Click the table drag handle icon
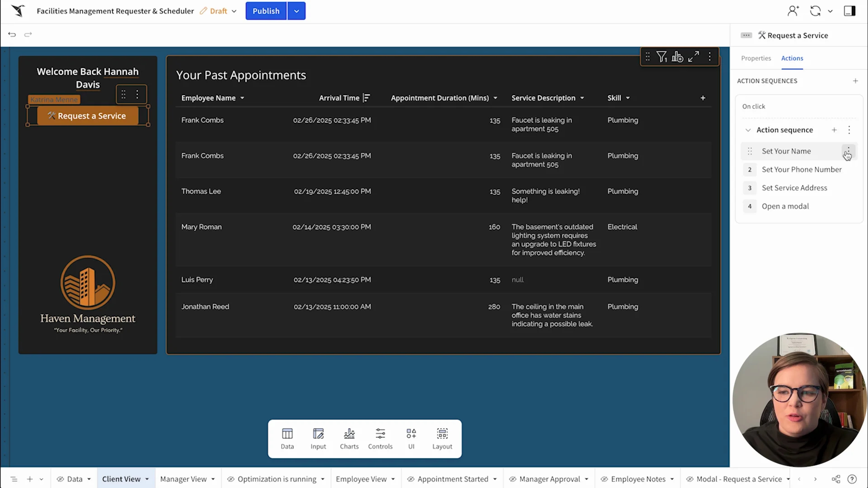Image resolution: width=868 pixels, height=488 pixels. [647, 56]
